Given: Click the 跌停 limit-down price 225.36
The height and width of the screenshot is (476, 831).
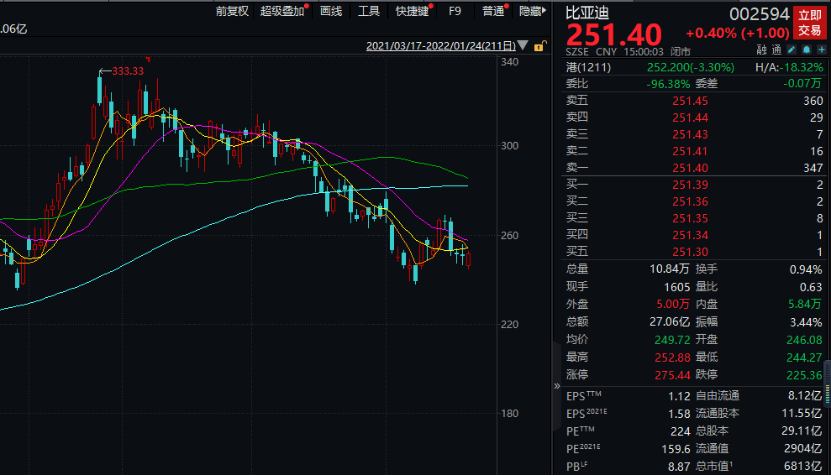Looking at the screenshot, I should pos(804,375).
